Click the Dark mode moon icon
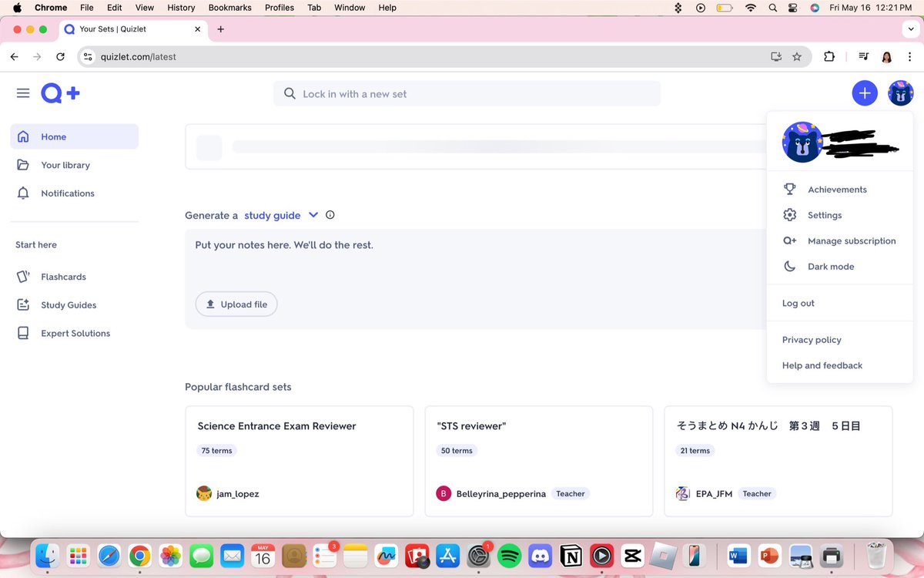924x578 pixels. 789,267
